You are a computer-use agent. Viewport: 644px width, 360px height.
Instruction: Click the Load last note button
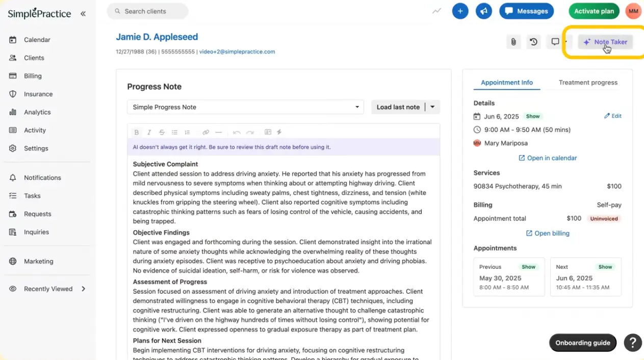pos(398,107)
